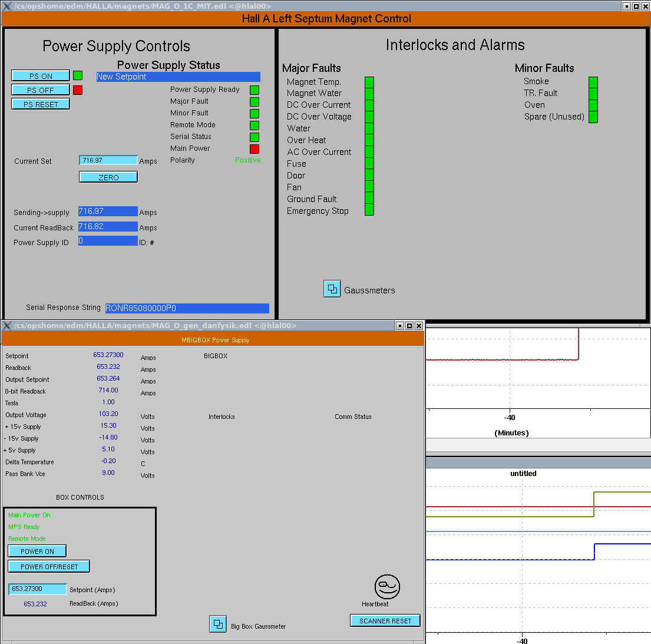The image size is (651, 644).
Task: Click the red Main Power indicator light
Action: pos(255,148)
